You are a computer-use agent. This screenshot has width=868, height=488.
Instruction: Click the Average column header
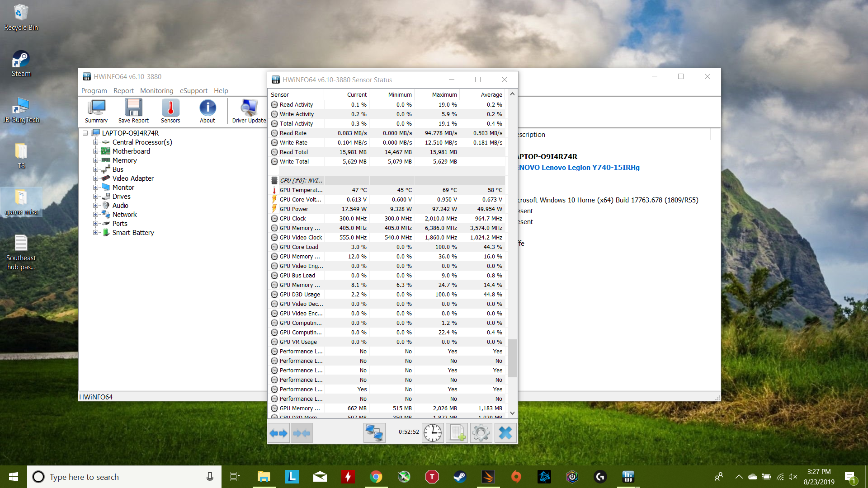482,94
